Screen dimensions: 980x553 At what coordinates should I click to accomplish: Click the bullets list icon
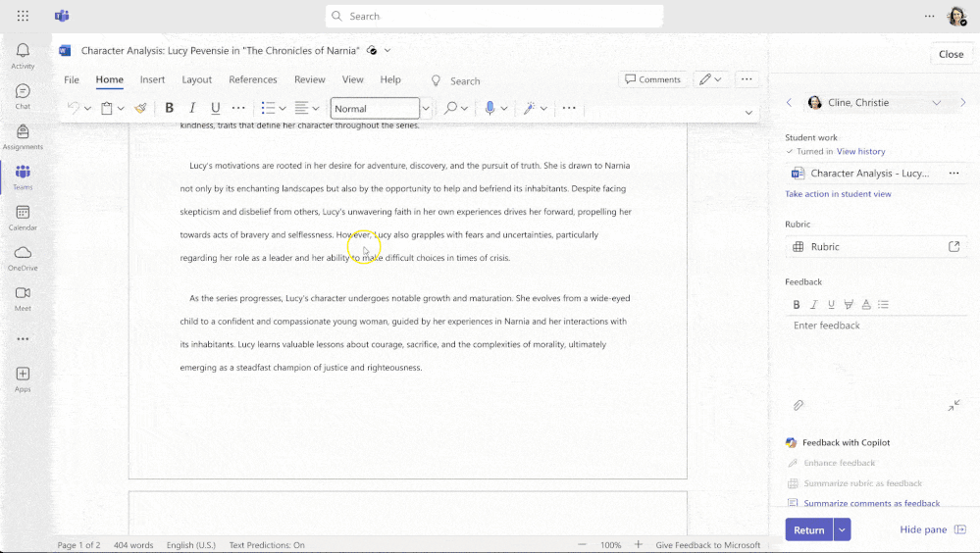[268, 108]
